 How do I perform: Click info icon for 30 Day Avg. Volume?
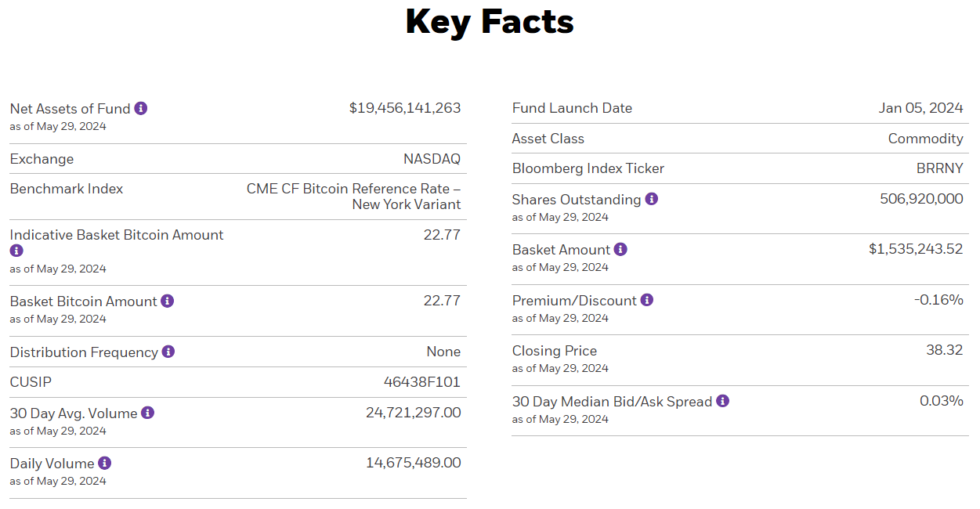coord(147,413)
